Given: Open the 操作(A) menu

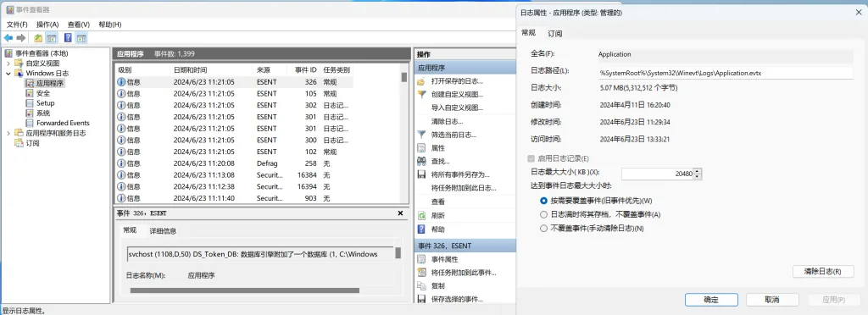Looking at the screenshot, I should click(47, 25).
